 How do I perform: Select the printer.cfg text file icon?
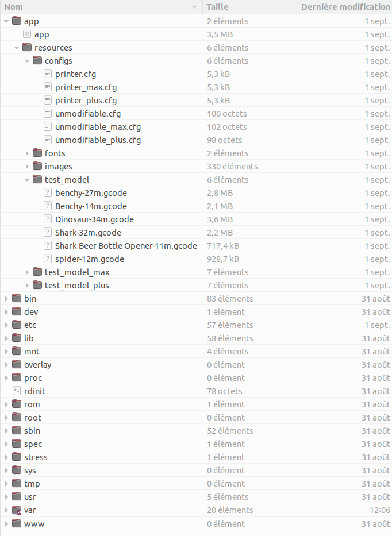(x=48, y=74)
